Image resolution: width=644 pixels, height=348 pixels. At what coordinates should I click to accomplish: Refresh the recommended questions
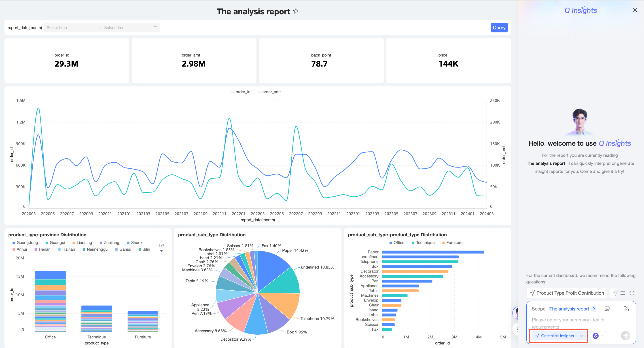pos(632,293)
